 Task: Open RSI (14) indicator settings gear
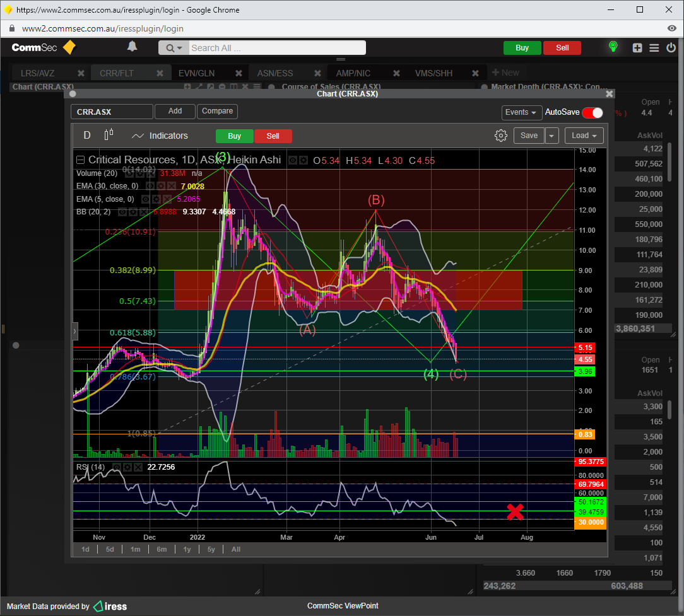(x=128, y=467)
